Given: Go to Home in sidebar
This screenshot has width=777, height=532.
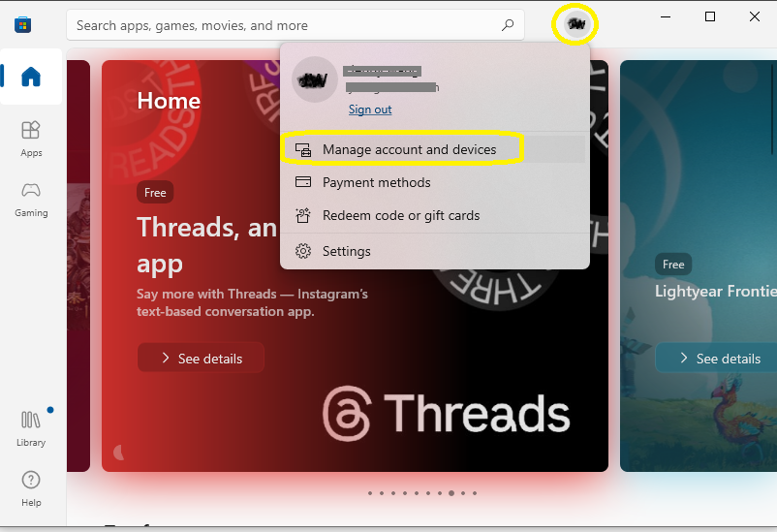Looking at the screenshot, I should pos(31,77).
